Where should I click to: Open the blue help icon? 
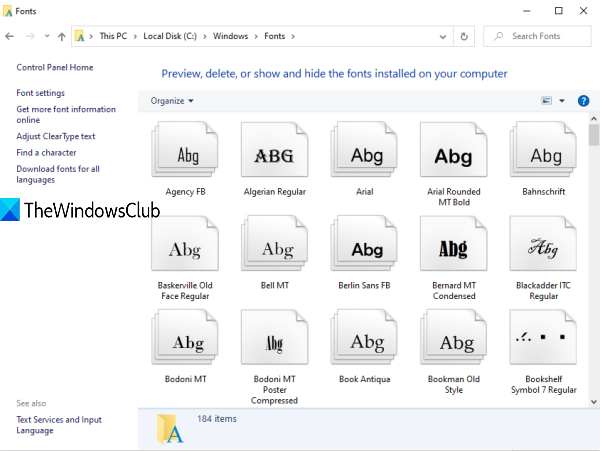[x=583, y=101]
